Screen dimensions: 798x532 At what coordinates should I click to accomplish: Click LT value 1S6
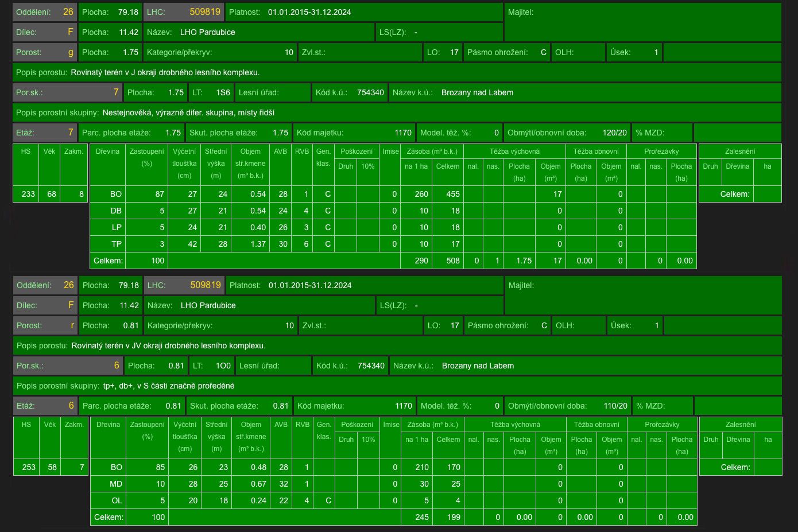click(223, 92)
